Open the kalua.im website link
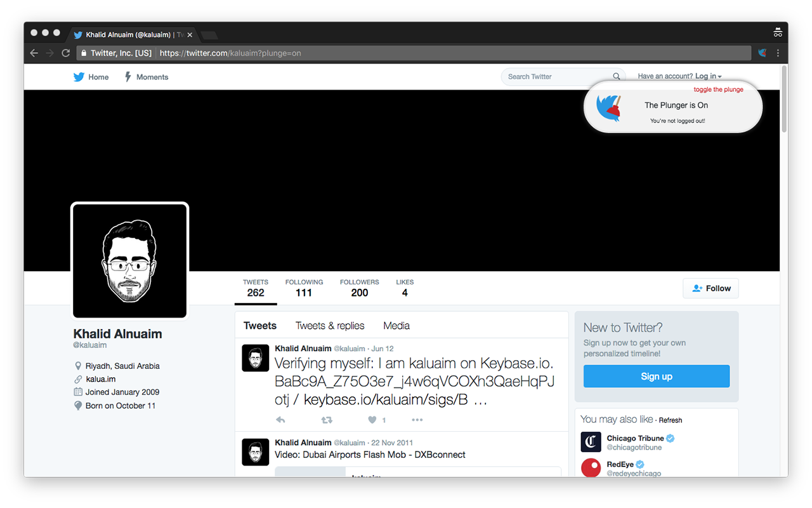The width and height of the screenshot is (812, 508). click(x=101, y=379)
